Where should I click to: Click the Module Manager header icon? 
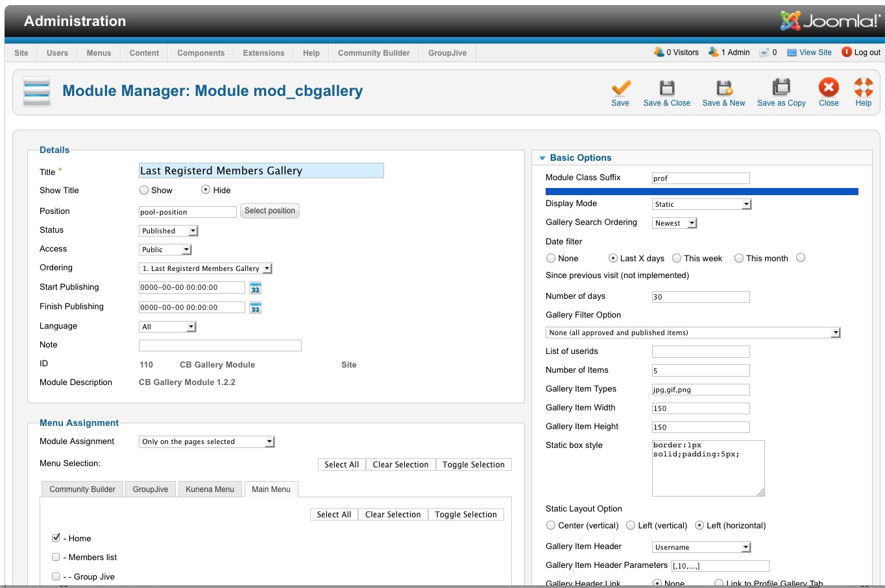point(36,91)
